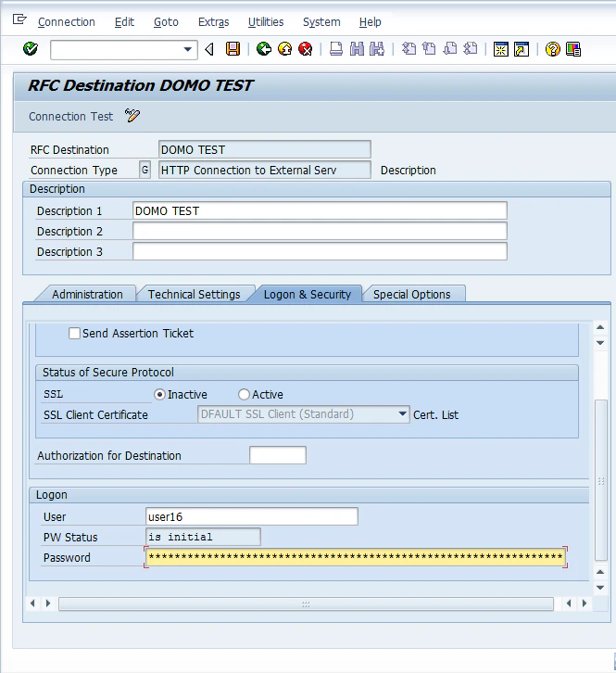Select the SSL Active radio button

click(244, 395)
